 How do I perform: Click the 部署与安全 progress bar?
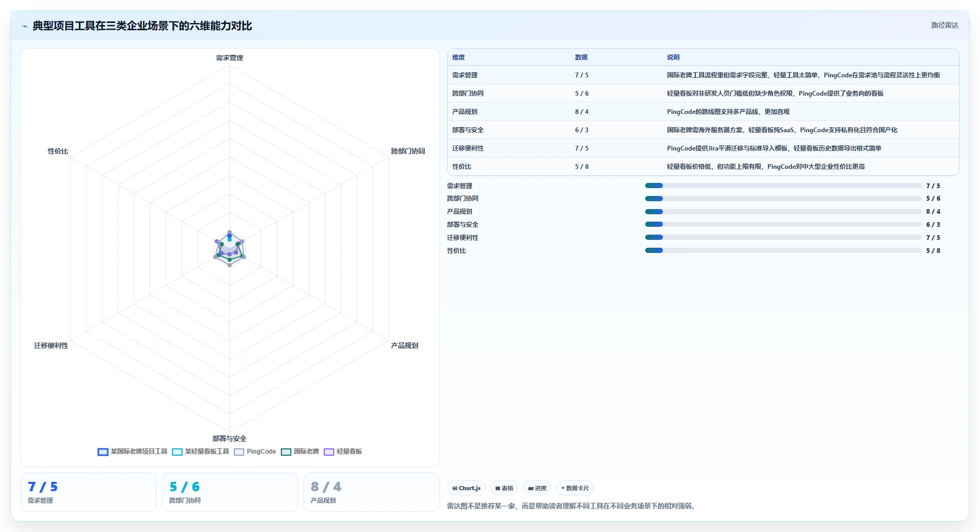point(783,225)
